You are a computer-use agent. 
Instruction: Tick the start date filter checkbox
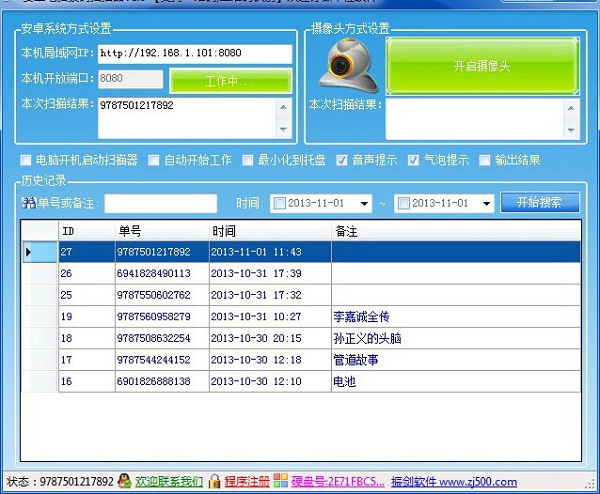pos(280,203)
